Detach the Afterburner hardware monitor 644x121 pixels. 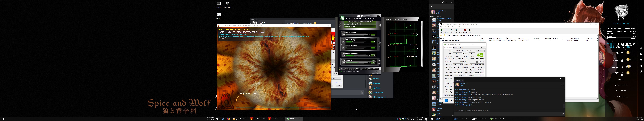coord(404,20)
